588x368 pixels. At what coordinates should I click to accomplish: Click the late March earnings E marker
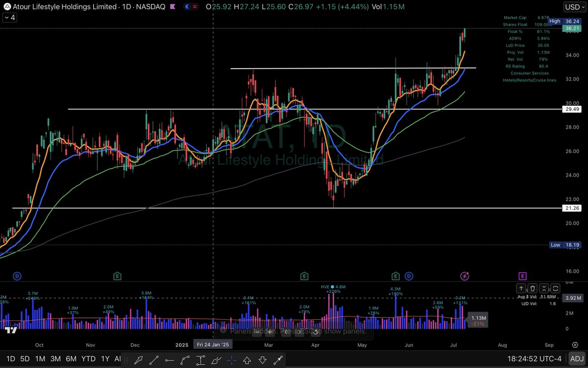[304, 276]
